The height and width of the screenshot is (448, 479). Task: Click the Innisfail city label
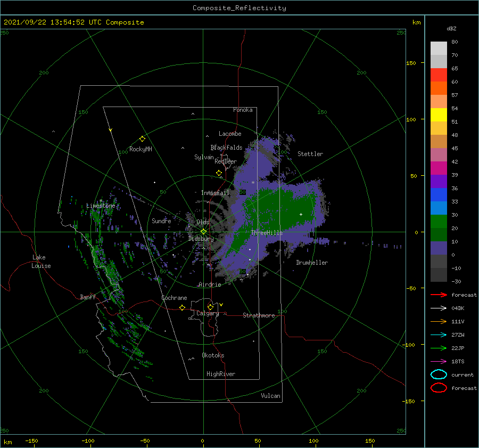(x=215, y=193)
